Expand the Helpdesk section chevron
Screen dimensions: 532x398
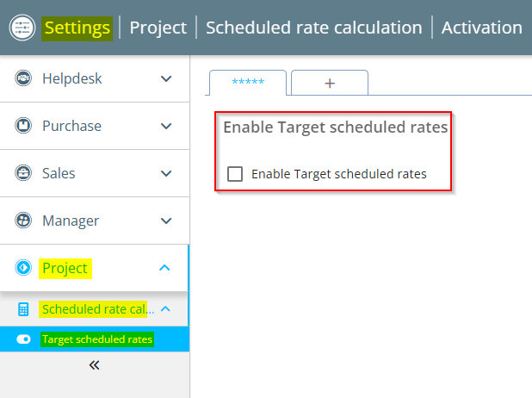tap(166, 78)
